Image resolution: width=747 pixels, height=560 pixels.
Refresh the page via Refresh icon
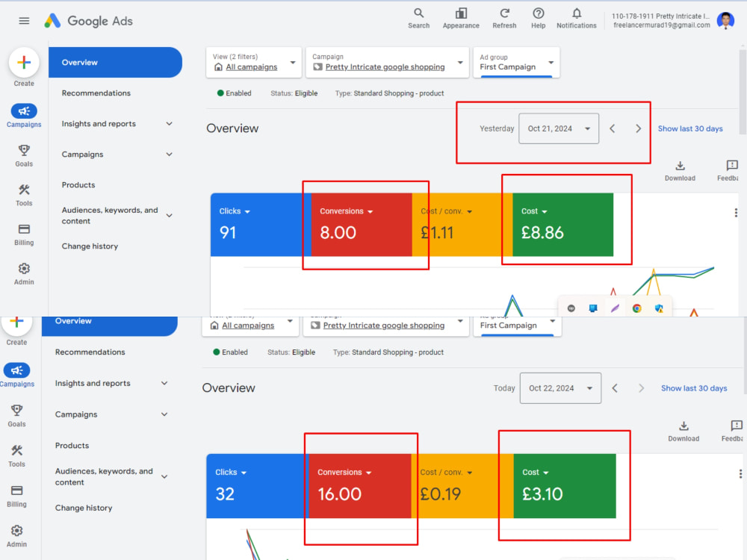[504, 19]
